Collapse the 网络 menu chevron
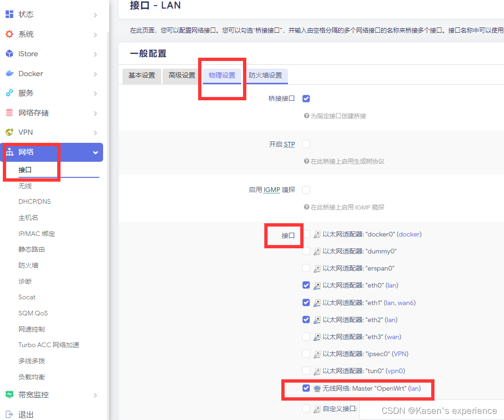This screenshot has height=420, width=504. point(96,152)
